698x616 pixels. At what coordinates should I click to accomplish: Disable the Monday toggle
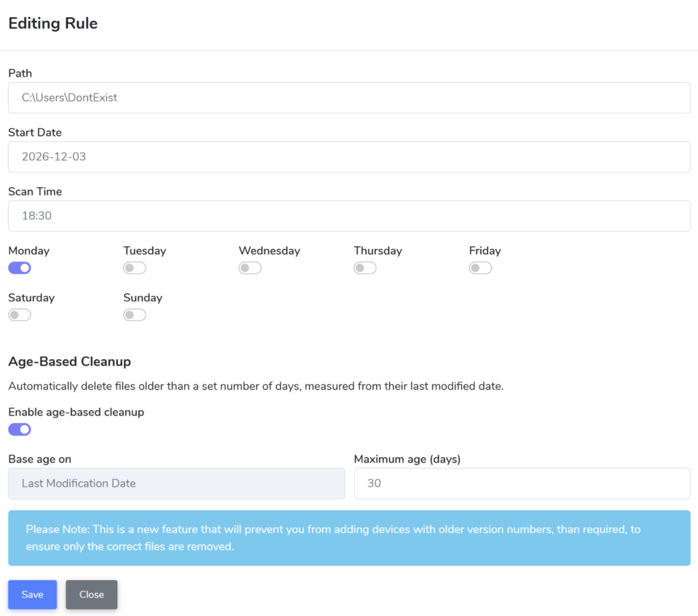pyautogui.click(x=20, y=268)
